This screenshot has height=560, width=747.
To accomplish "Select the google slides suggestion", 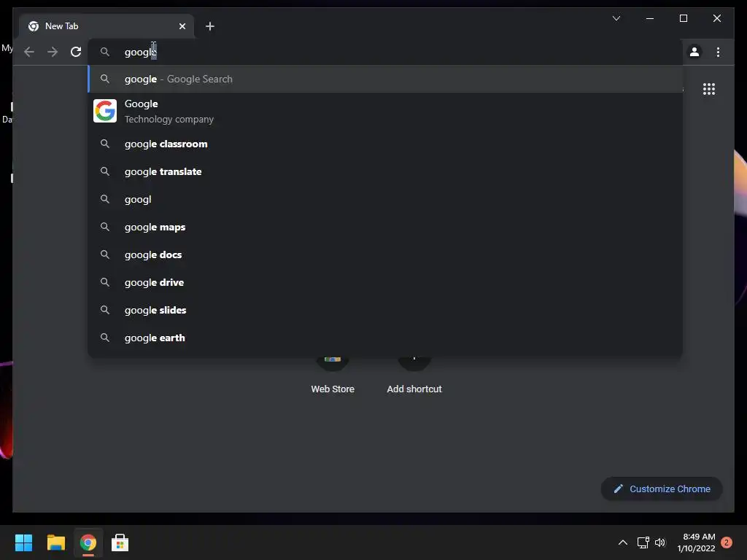I will (385, 310).
